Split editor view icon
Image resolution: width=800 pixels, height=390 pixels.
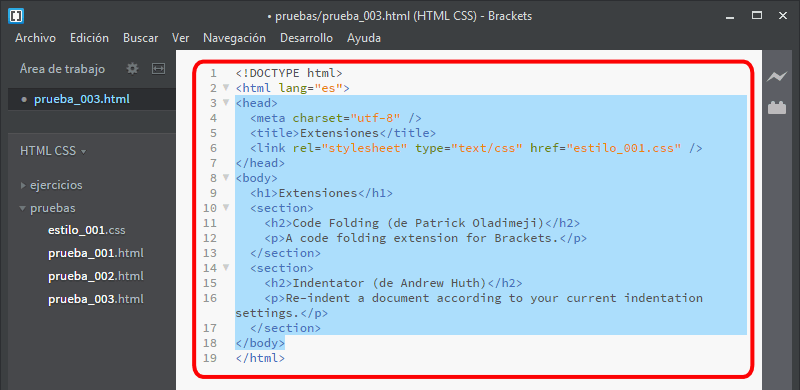(158, 68)
